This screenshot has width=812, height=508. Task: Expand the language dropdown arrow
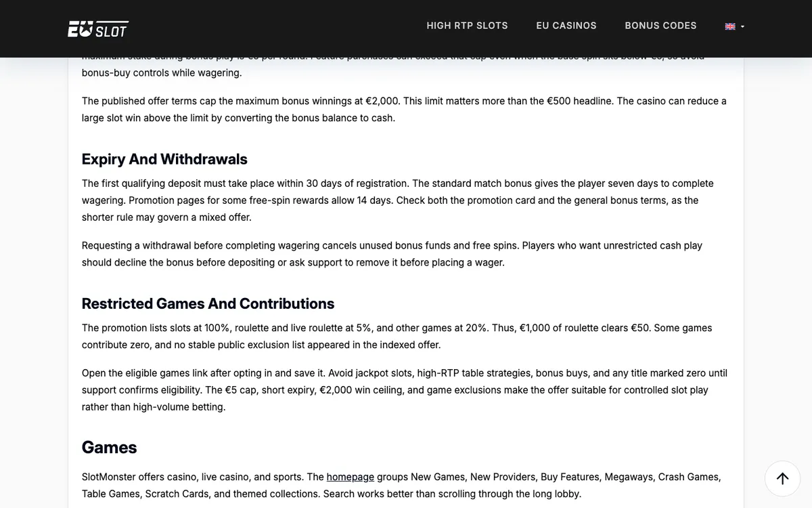[742, 26]
